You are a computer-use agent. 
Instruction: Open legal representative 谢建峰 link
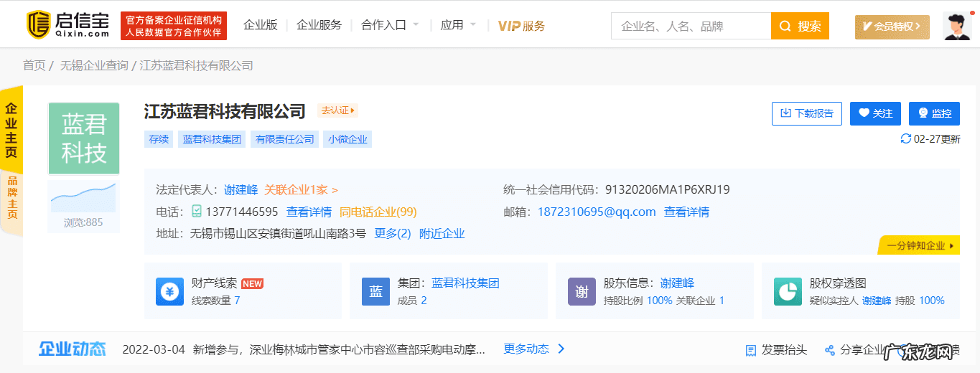(x=241, y=189)
